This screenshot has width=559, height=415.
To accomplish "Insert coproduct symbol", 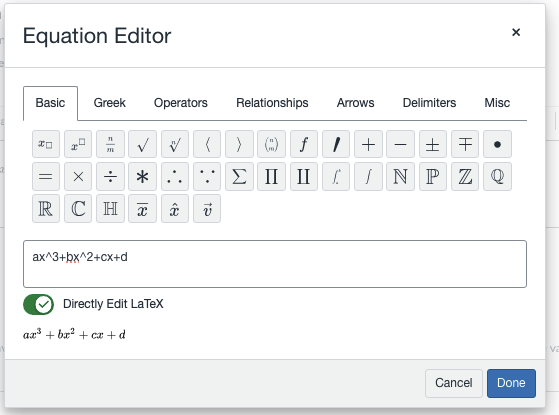I will pos(304,176).
